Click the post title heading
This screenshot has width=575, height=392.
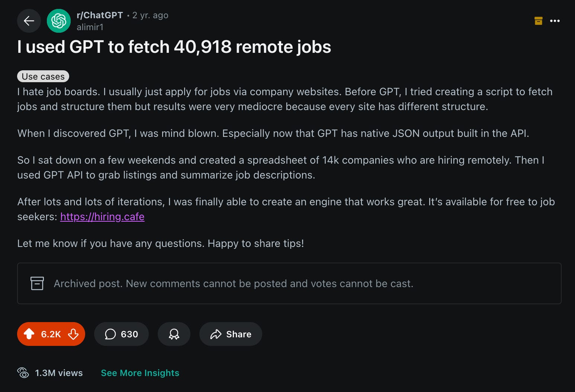tap(174, 47)
